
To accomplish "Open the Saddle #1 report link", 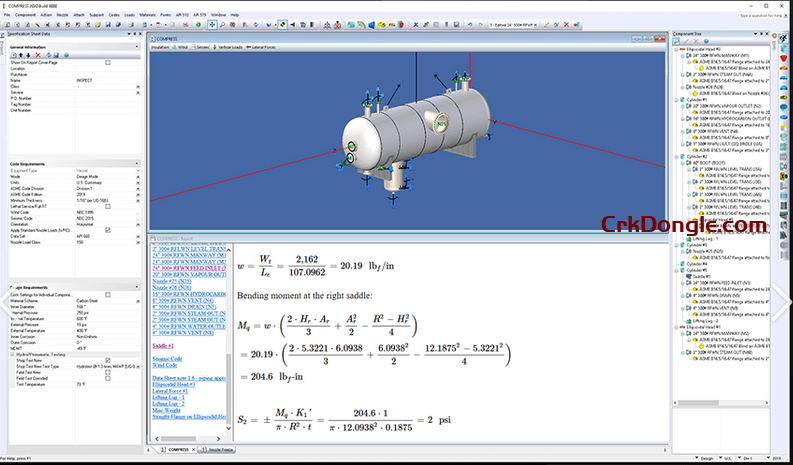I will coord(163,346).
